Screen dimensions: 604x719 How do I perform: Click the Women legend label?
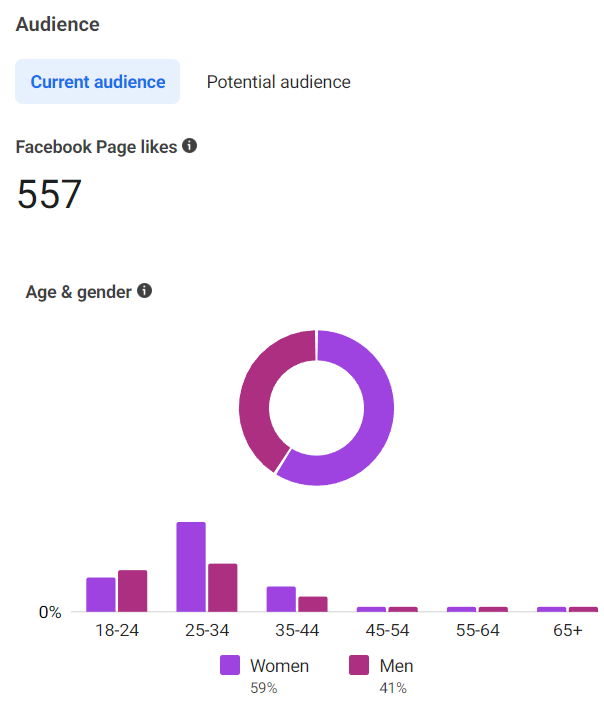[279, 666]
